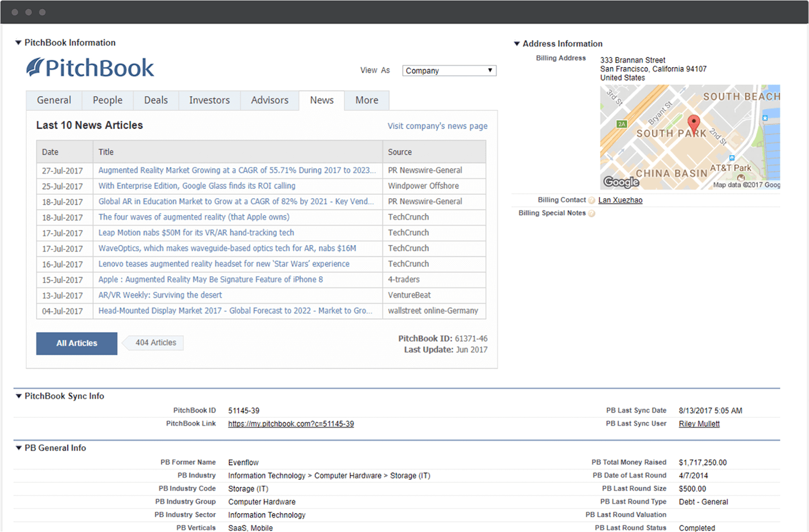Visit company's news page link
This screenshot has width=809, height=532.
click(437, 126)
